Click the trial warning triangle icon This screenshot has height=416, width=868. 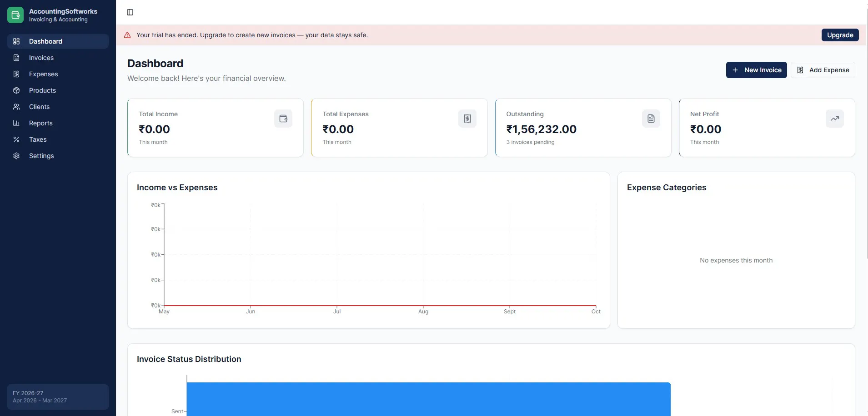127,35
